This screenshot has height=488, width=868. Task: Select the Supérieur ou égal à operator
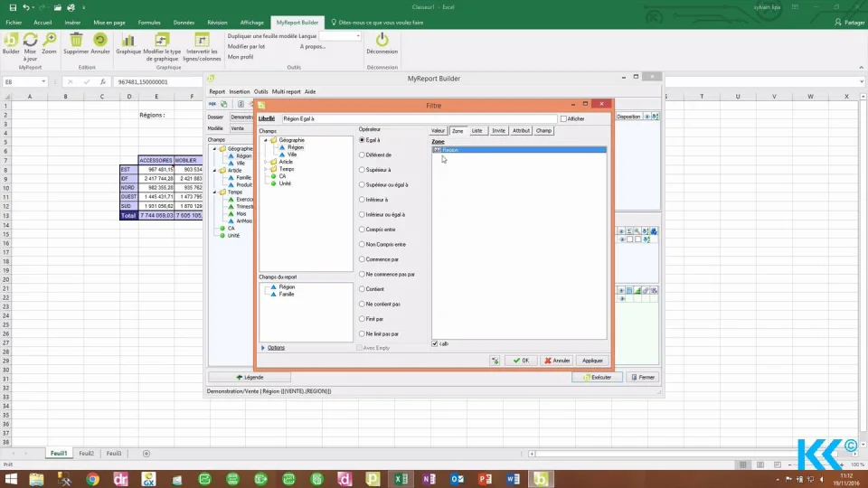[x=362, y=184]
